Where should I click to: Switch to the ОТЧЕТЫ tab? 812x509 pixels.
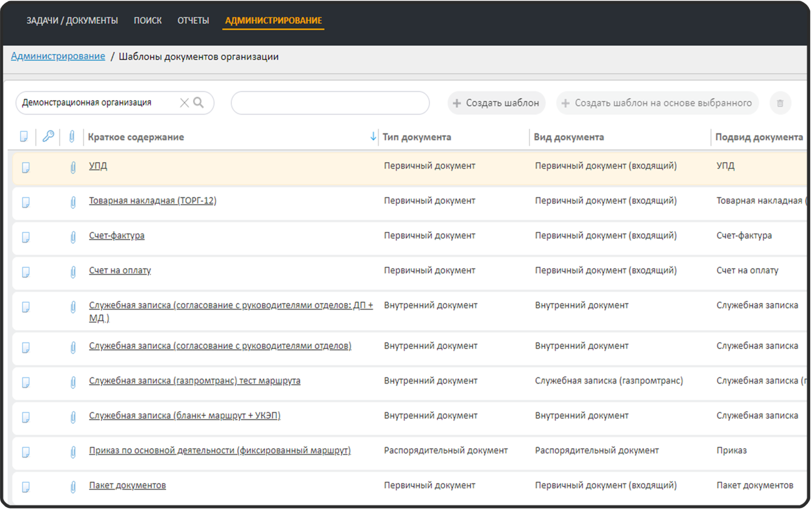(x=193, y=20)
